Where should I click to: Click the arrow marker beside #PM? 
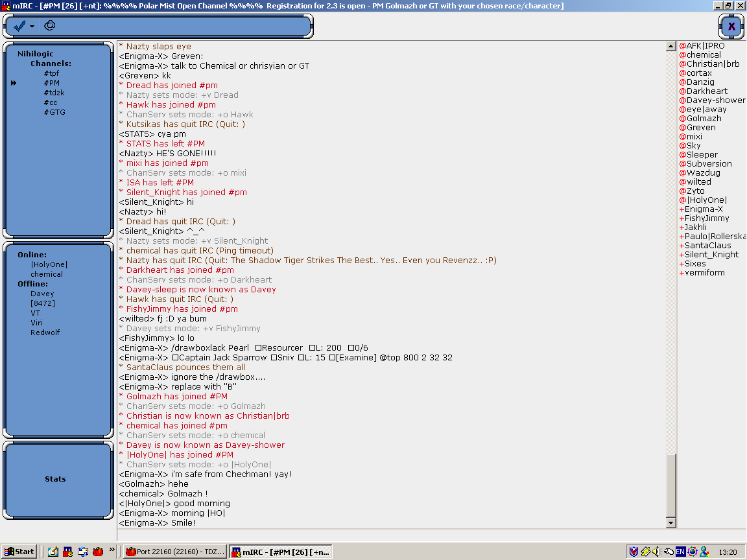14,83
